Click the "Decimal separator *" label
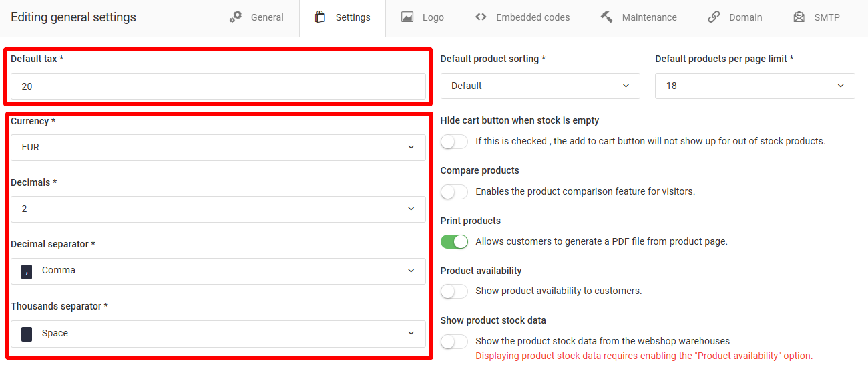The height and width of the screenshot is (369, 868). (53, 244)
